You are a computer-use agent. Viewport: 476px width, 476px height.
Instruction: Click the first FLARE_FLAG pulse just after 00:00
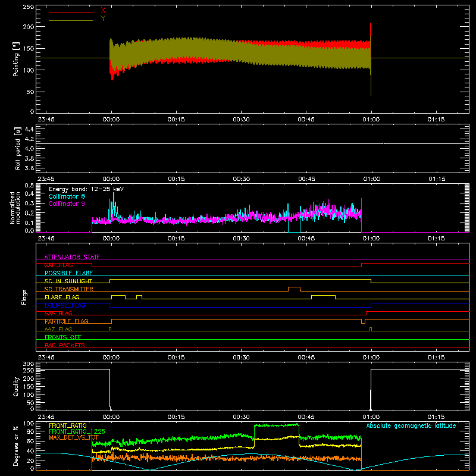point(118,297)
